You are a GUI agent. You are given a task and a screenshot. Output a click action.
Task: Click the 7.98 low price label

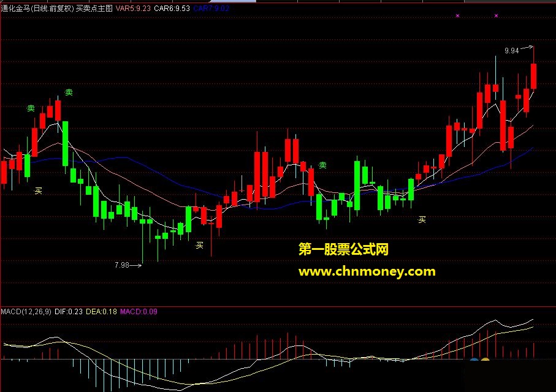[x=122, y=265]
